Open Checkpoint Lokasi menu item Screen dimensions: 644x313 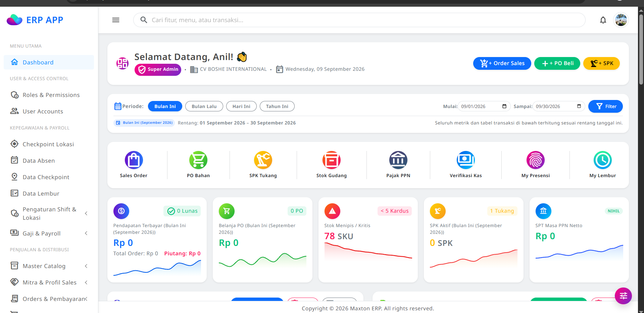[49, 144]
